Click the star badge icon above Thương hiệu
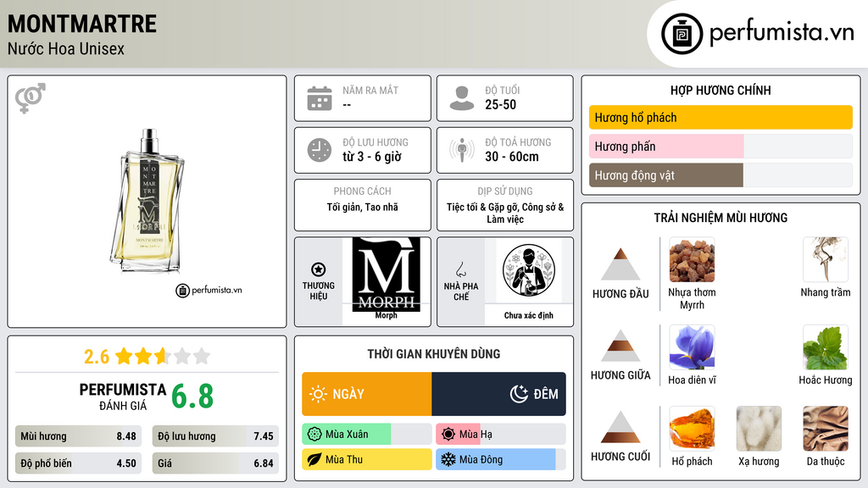 pyautogui.click(x=319, y=269)
